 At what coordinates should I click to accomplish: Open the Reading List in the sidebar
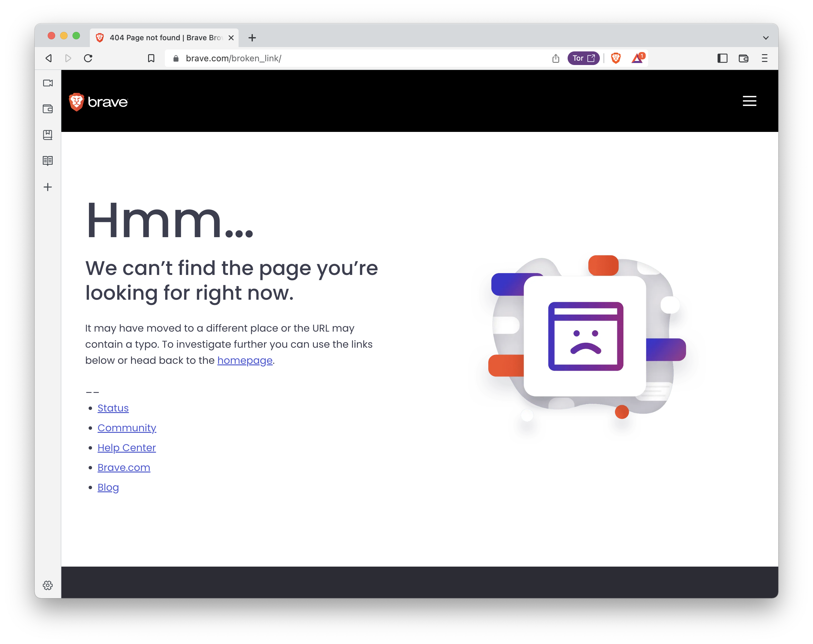(x=48, y=160)
